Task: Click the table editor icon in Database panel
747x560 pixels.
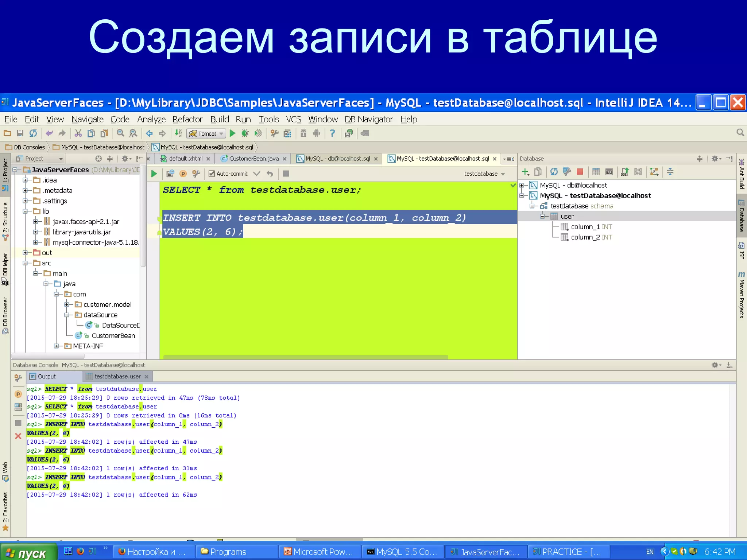Action: pyautogui.click(x=596, y=172)
